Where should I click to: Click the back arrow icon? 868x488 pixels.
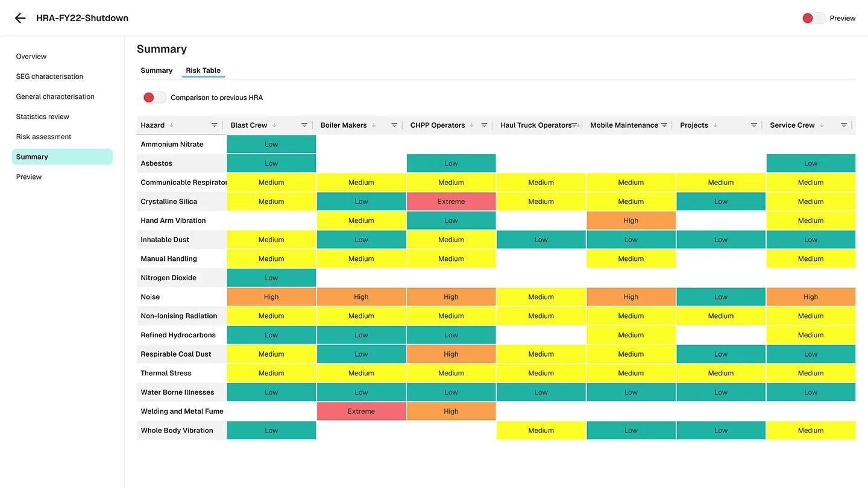click(x=20, y=18)
